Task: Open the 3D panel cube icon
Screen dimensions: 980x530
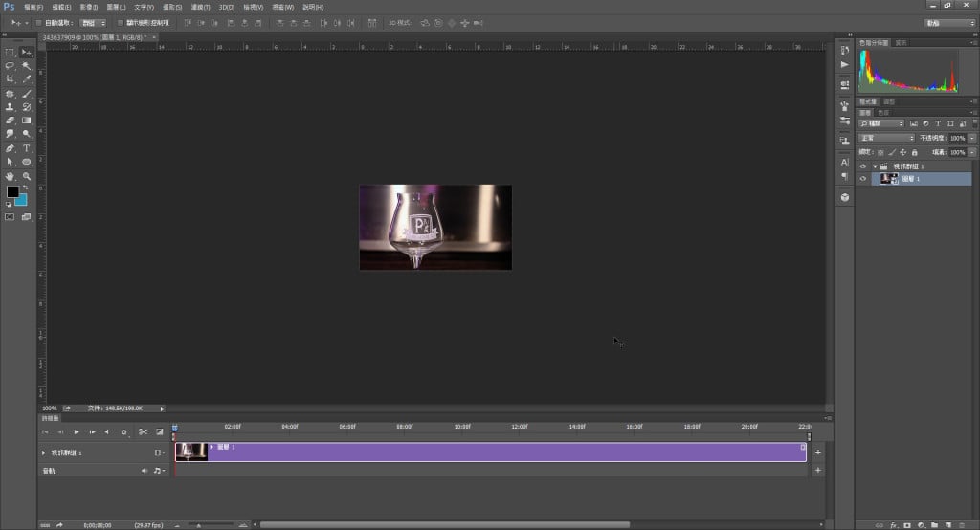Action: [845, 197]
